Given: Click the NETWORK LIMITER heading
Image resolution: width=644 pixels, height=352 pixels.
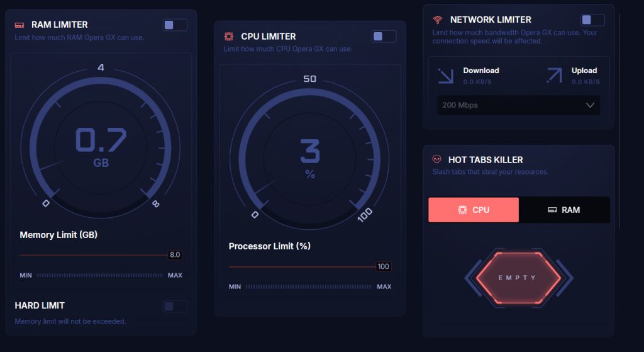Looking at the screenshot, I should click(x=491, y=20).
